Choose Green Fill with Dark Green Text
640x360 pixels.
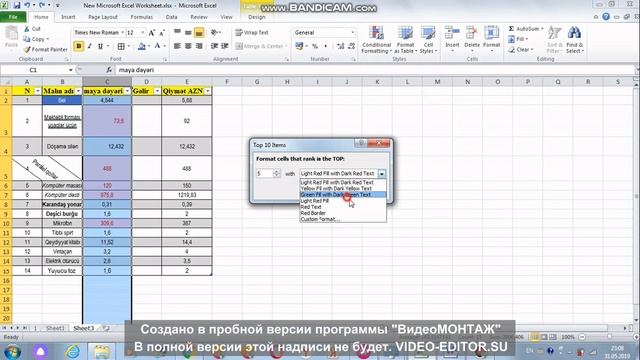tap(342, 195)
